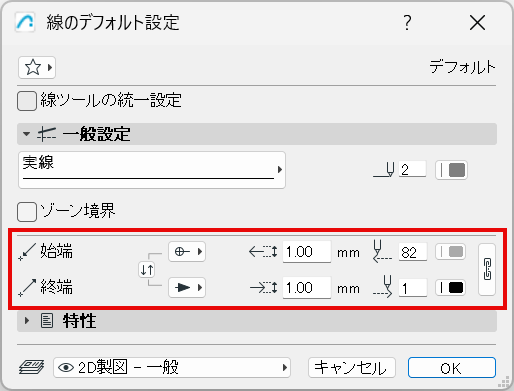Click the OK button
This screenshot has height=391, width=514.
(452, 368)
